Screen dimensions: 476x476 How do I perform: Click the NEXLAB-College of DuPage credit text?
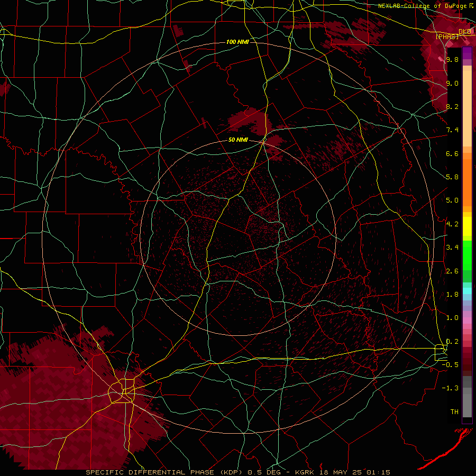point(422,6)
